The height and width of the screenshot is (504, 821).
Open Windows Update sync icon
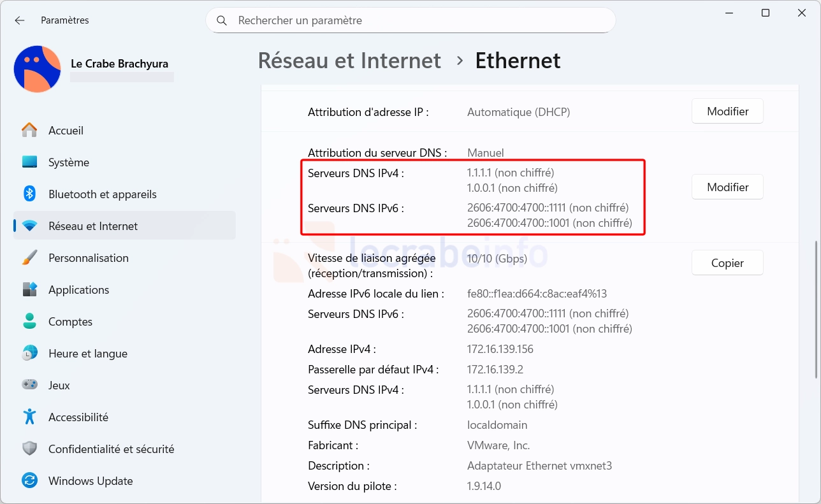coord(29,481)
